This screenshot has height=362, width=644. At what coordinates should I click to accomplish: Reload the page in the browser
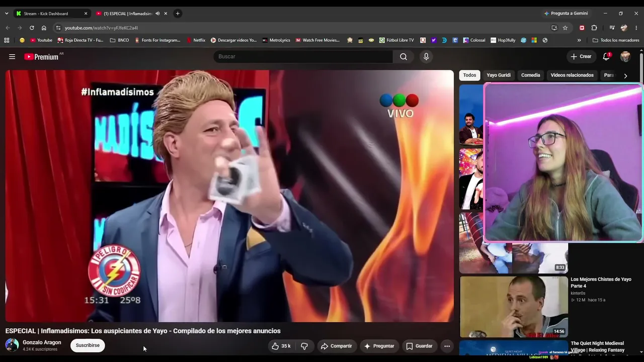click(32, 28)
